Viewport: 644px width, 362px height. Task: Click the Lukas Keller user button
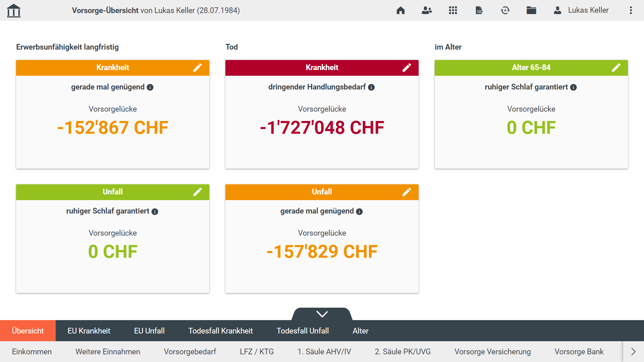tap(581, 10)
